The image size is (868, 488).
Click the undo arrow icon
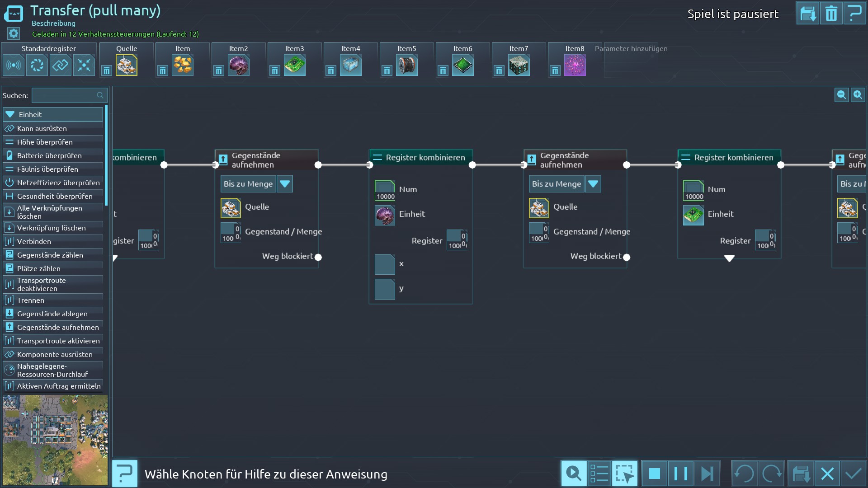(744, 474)
